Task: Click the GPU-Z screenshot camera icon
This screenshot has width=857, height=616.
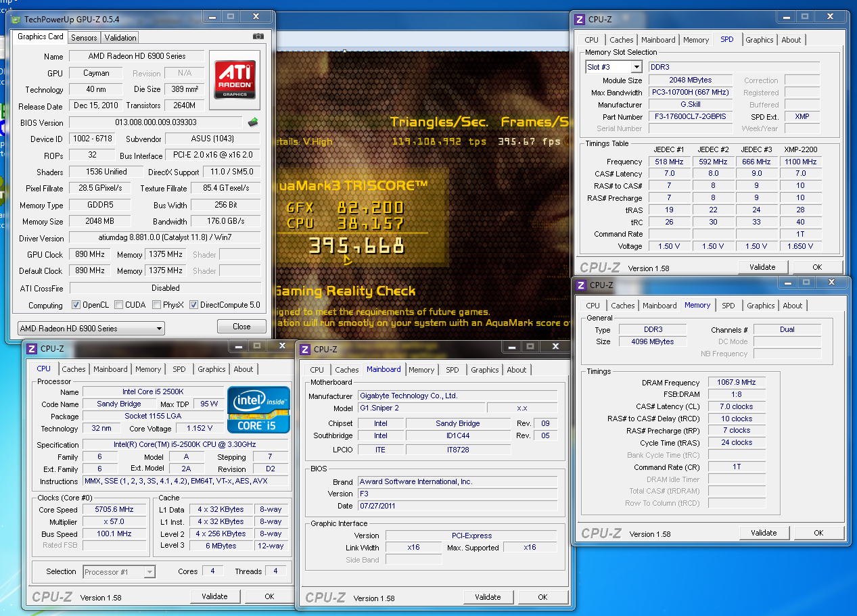Action: pos(258,37)
